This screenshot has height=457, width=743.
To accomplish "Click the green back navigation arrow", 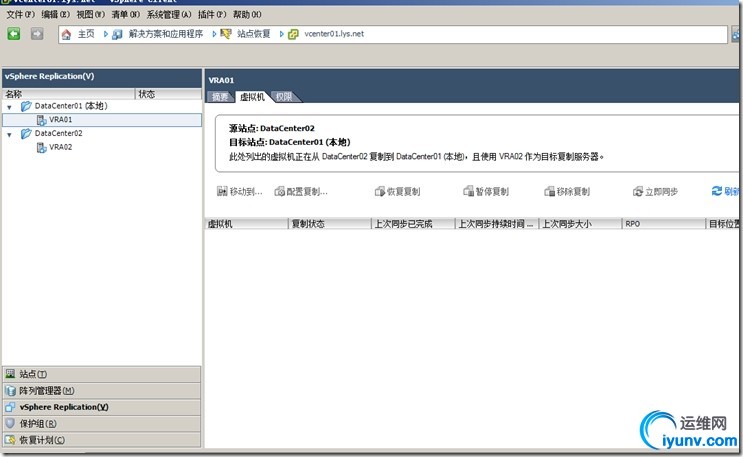I will pos(14,34).
